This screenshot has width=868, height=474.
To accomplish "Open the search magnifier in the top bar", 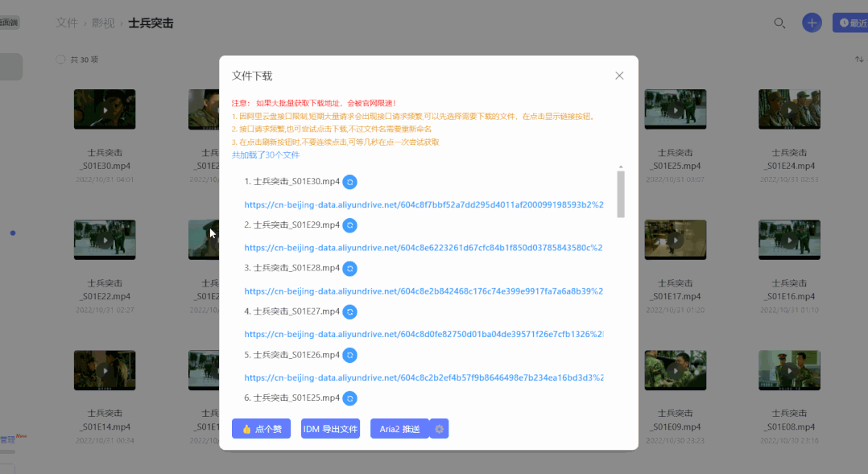I will 779,23.
